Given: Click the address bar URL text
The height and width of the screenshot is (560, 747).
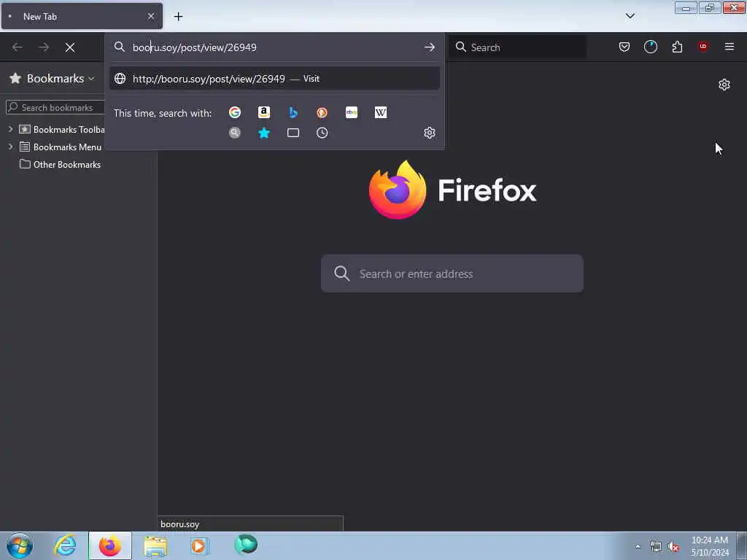Looking at the screenshot, I should click(194, 47).
